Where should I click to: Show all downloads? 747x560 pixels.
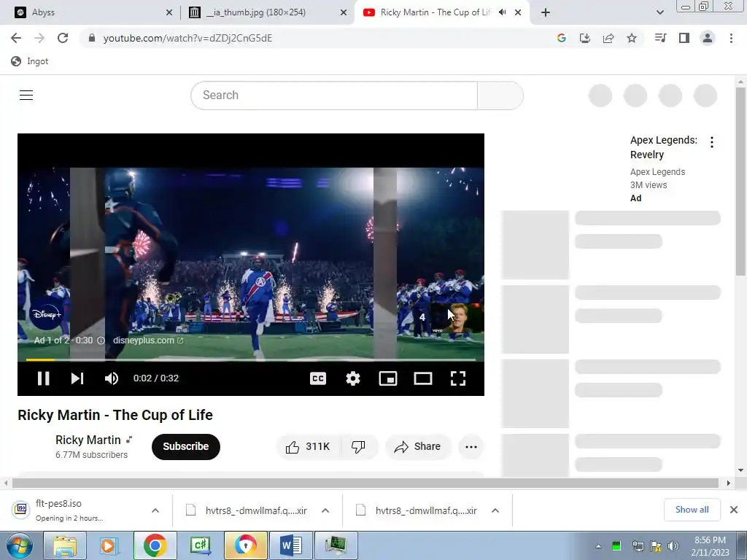[x=692, y=510]
